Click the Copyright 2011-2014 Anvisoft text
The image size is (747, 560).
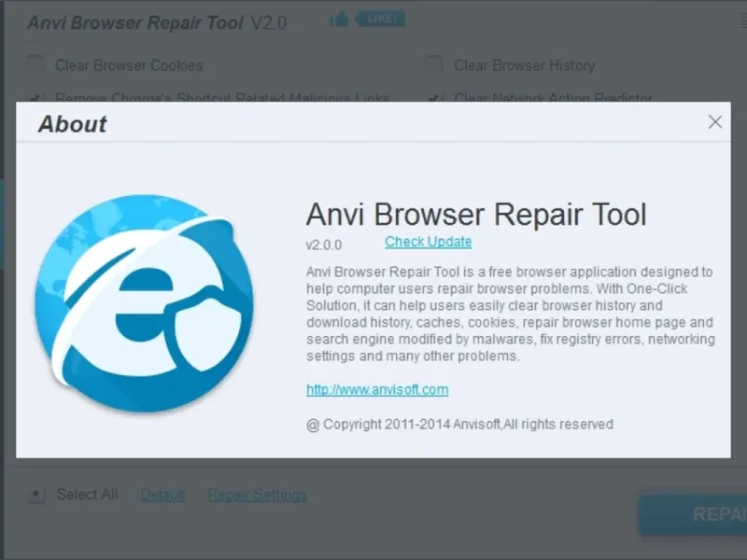click(459, 425)
